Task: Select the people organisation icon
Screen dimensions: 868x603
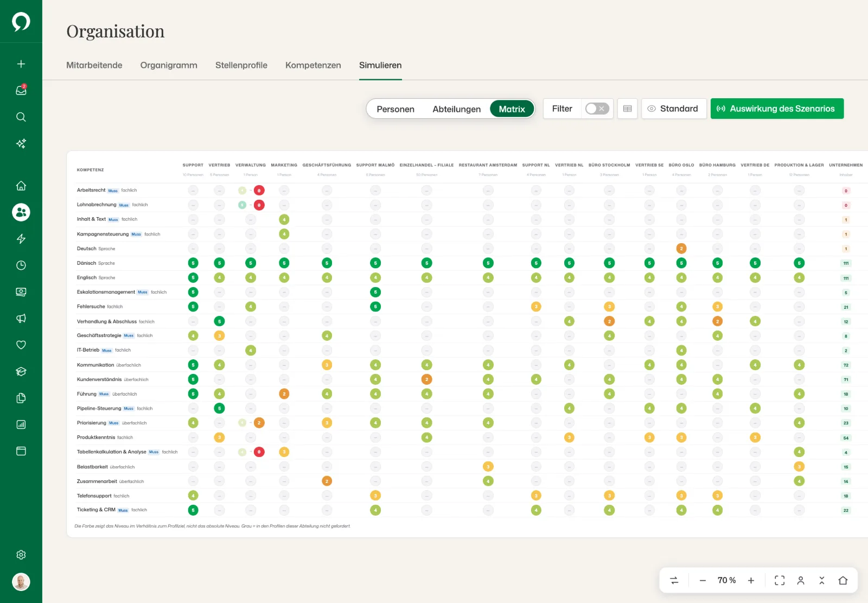Action: click(21, 212)
